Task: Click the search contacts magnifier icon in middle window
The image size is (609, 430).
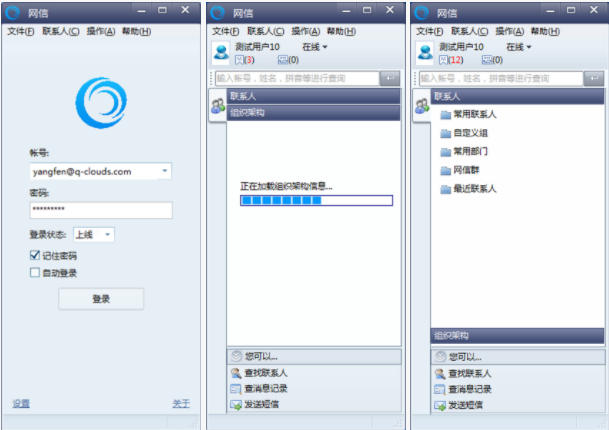Action: pos(236,373)
